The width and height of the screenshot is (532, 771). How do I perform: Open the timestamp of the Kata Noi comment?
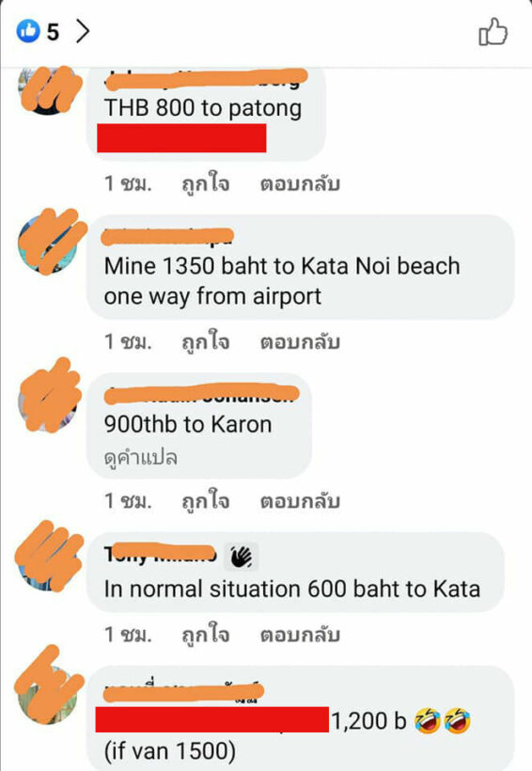click(x=128, y=341)
